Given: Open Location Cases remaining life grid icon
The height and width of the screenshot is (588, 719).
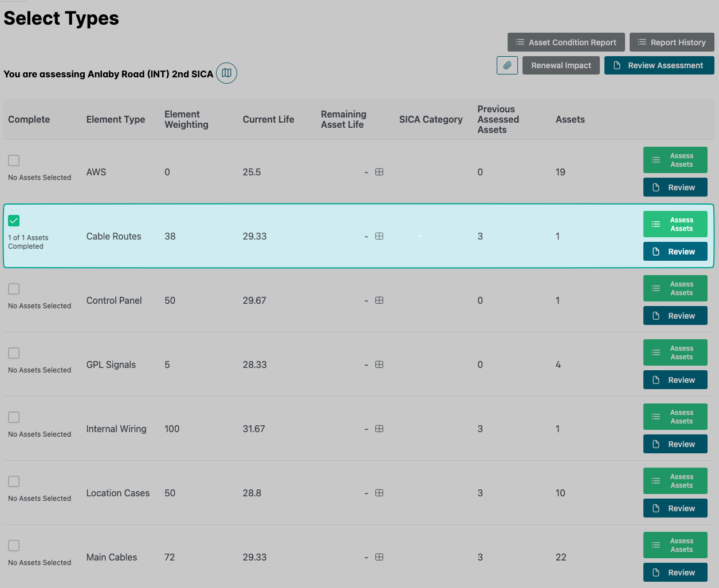Looking at the screenshot, I should pyautogui.click(x=379, y=493).
